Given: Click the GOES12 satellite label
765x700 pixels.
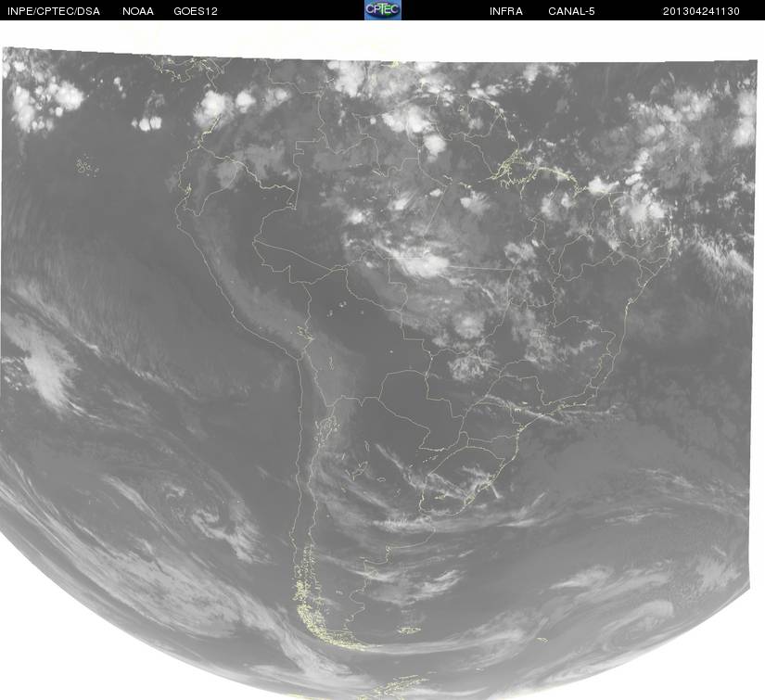Looking at the screenshot, I should [196, 11].
